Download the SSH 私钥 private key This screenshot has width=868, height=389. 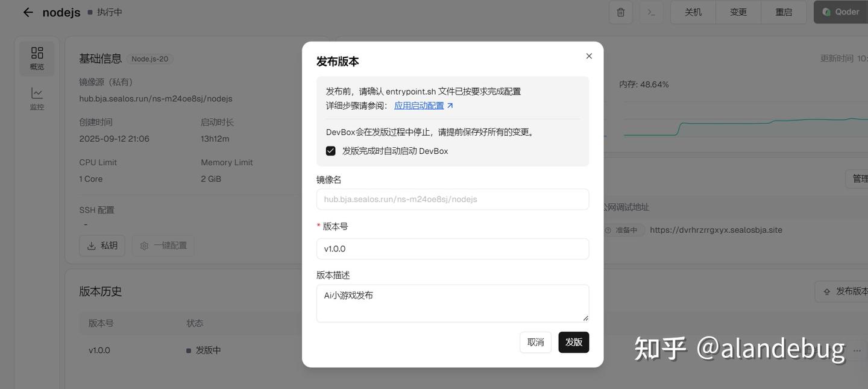click(102, 245)
